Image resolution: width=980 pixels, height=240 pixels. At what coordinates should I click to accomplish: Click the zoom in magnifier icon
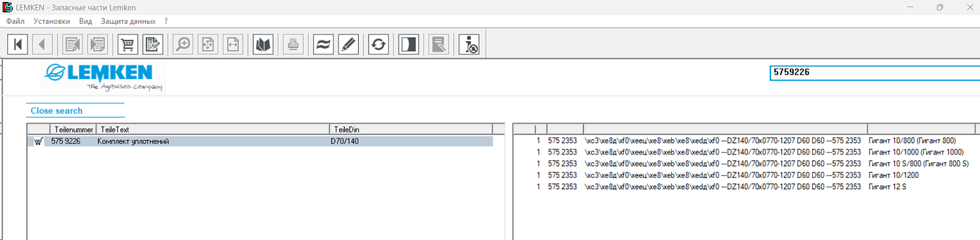(x=184, y=44)
